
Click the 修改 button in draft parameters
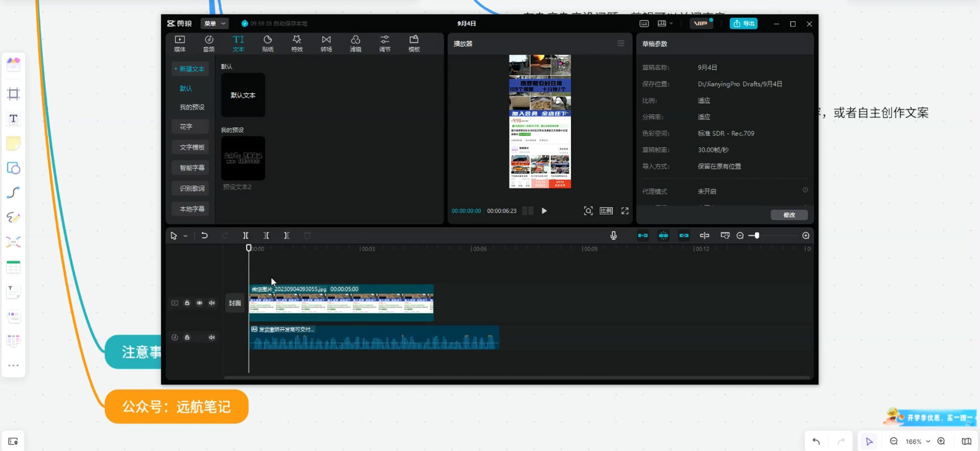point(789,215)
